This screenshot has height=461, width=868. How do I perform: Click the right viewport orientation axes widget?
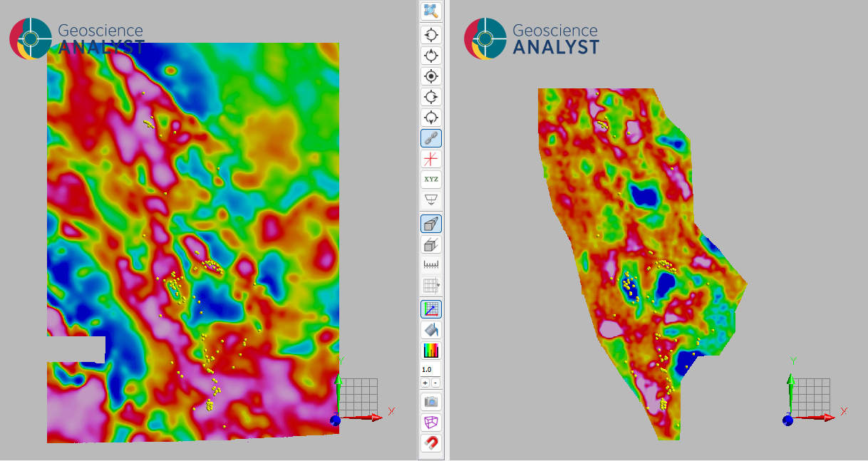coord(815,391)
